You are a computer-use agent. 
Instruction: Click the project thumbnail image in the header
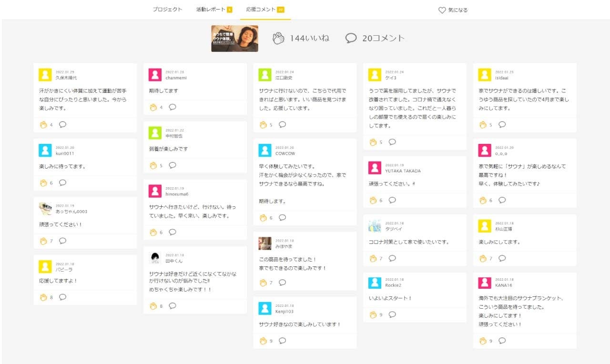click(234, 39)
